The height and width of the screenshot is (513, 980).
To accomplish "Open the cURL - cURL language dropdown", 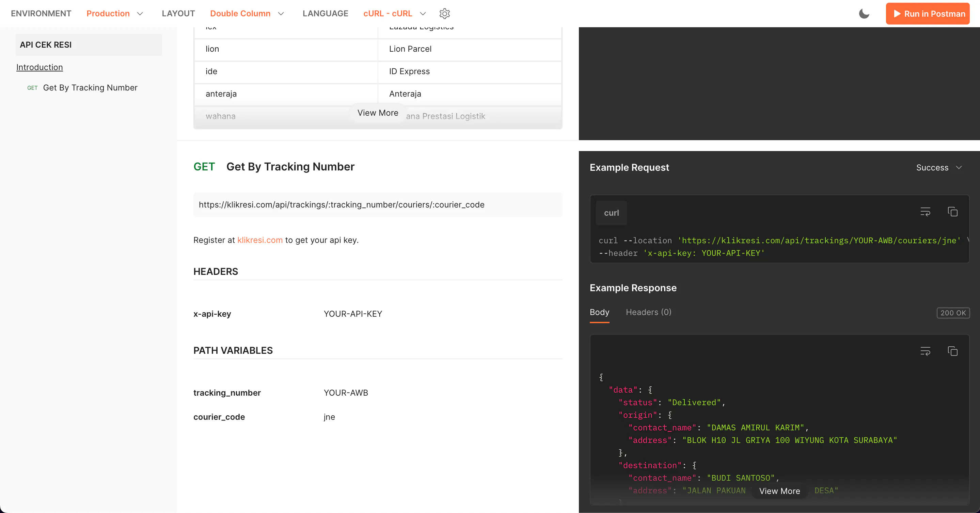I will click(x=395, y=14).
